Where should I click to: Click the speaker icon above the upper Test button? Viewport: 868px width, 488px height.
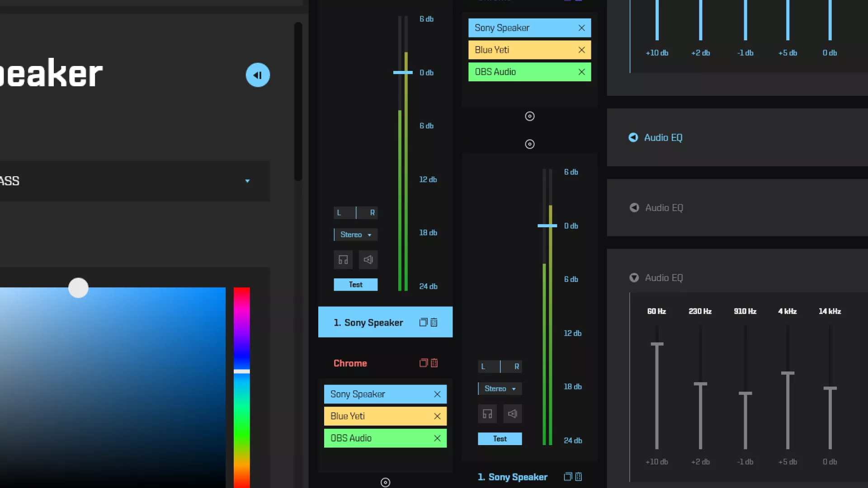(x=368, y=260)
